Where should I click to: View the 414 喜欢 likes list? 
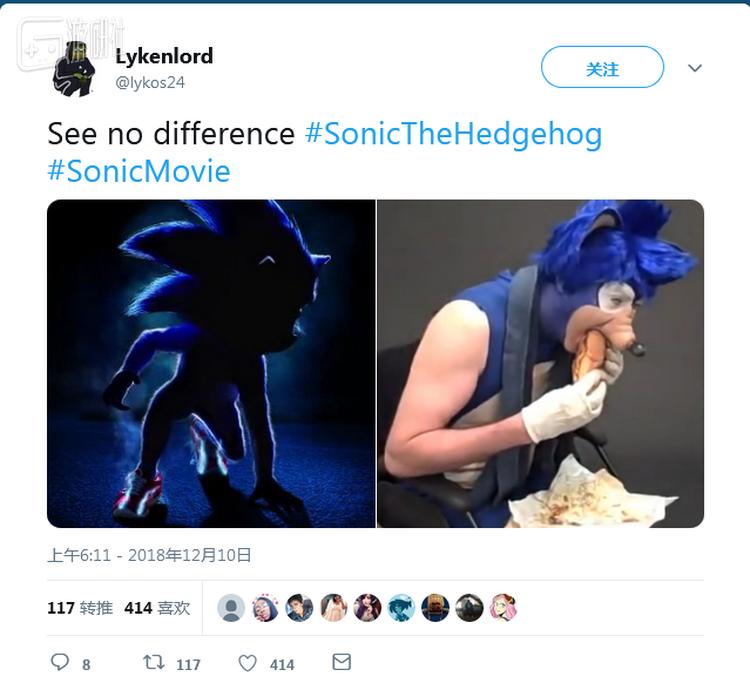(157, 607)
